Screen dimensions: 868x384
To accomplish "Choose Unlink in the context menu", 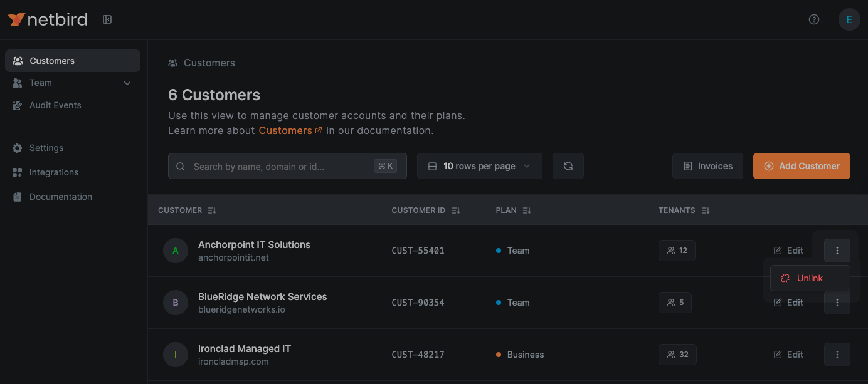I will tap(810, 278).
